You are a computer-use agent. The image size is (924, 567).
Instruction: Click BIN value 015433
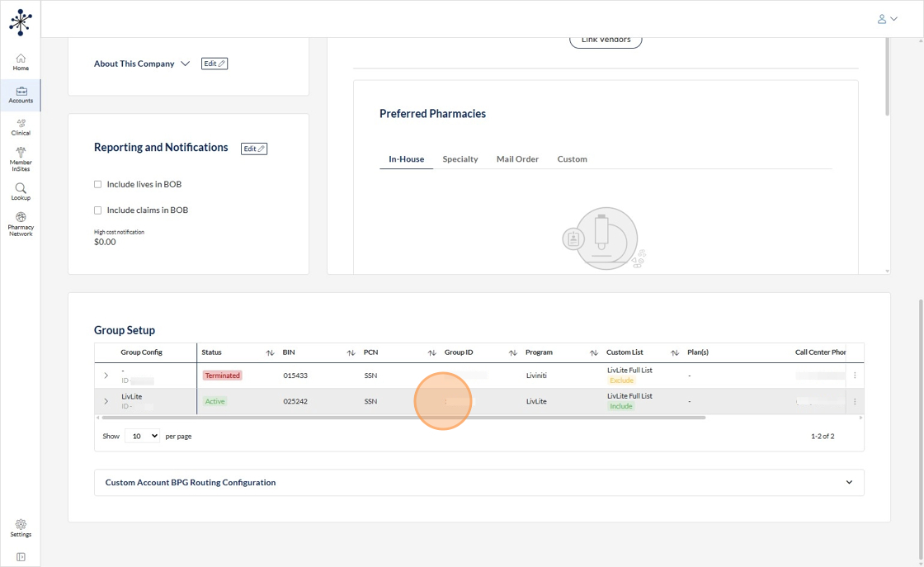pos(295,376)
